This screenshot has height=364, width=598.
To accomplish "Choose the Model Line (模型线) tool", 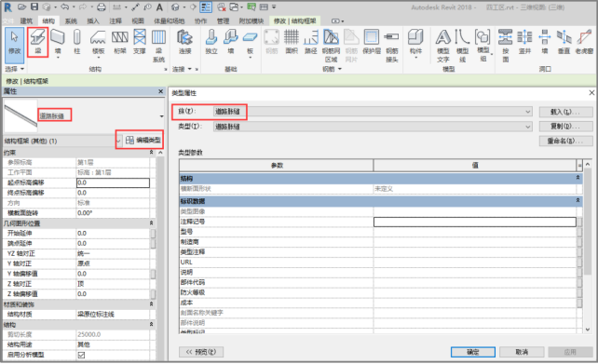I will (462, 46).
